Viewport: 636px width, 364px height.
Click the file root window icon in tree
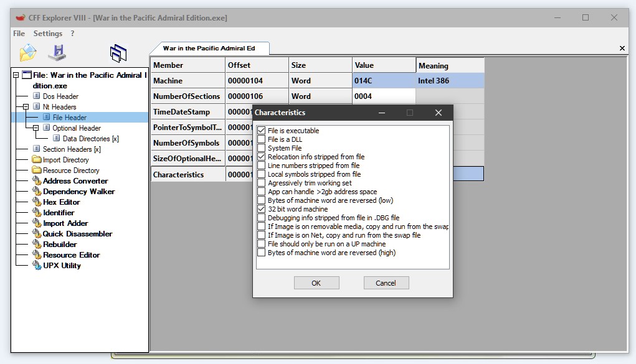coord(27,75)
